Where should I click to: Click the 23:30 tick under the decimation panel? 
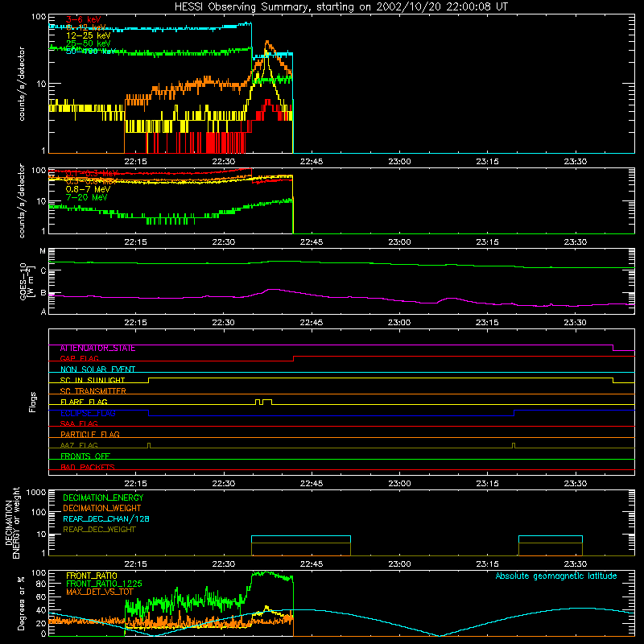[x=575, y=564]
